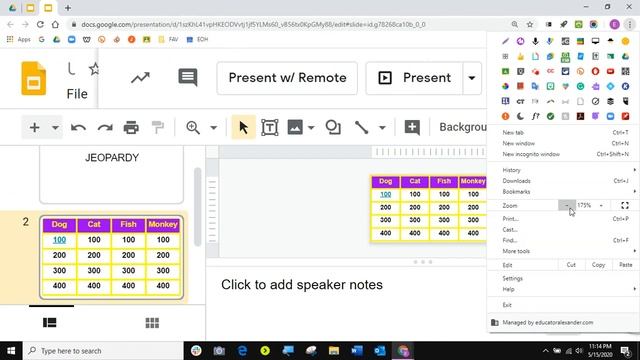Click the QR code extension icon
The image size is (640, 360).
[625, 71]
